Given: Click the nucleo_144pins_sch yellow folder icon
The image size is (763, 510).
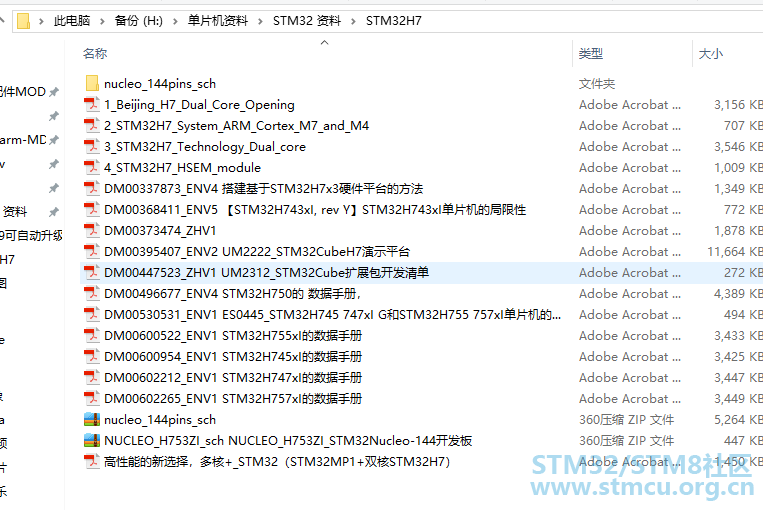Looking at the screenshot, I should click(92, 84).
